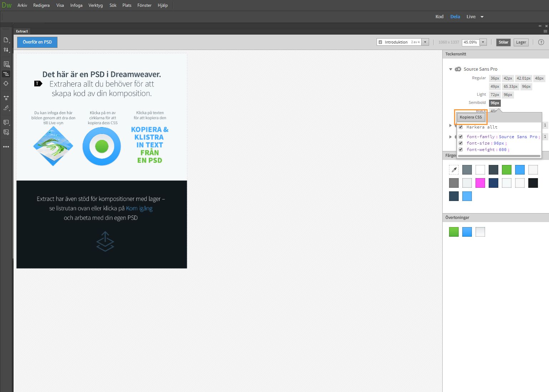This screenshot has width=549, height=392.
Task: Select the green color swatch in Färger
Action: [507, 170]
